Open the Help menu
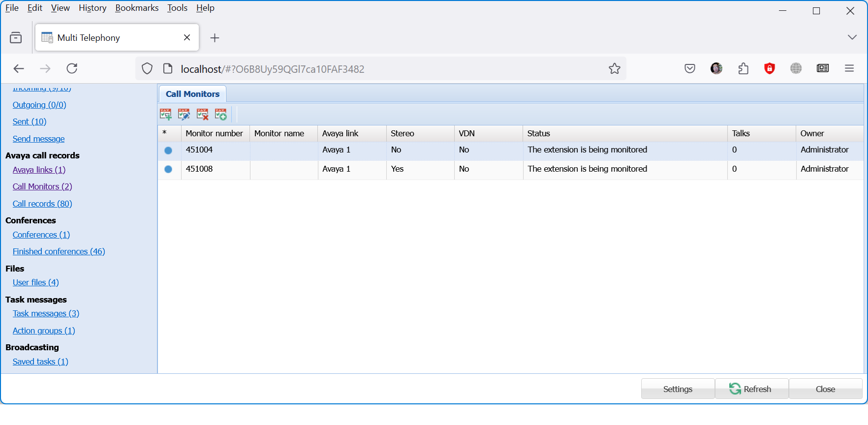The image size is (868, 425). tap(205, 8)
